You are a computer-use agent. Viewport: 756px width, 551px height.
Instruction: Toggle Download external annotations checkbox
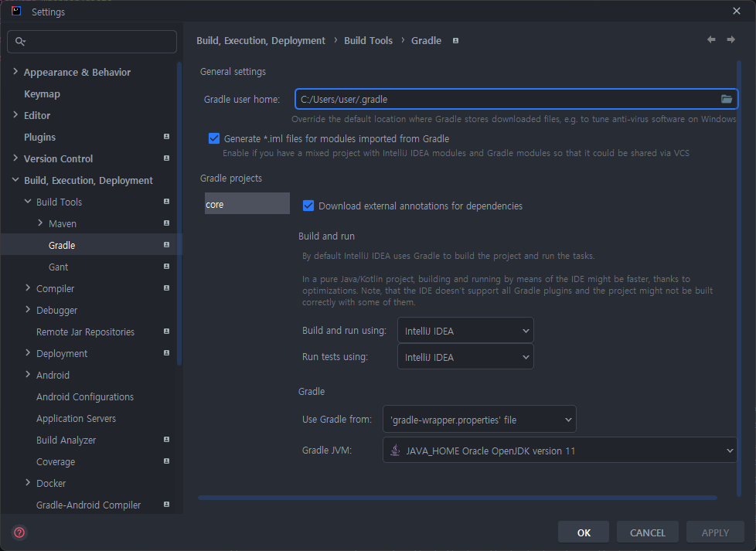308,206
